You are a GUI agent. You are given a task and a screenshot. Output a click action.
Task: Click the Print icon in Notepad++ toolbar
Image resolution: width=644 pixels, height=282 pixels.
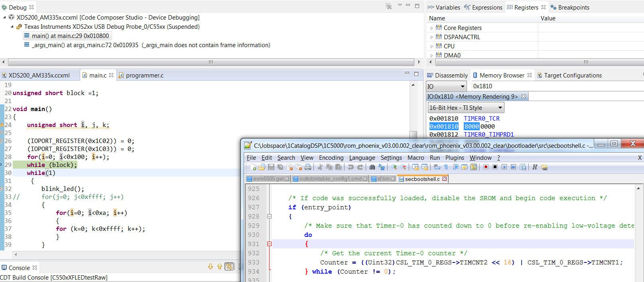(x=308, y=167)
